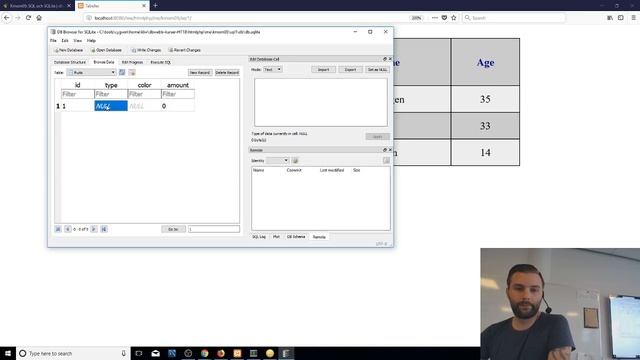The width and height of the screenshot is (640, 360).
Task: Click Write Changes in the toolbar
Action: [x=146, y=50]
